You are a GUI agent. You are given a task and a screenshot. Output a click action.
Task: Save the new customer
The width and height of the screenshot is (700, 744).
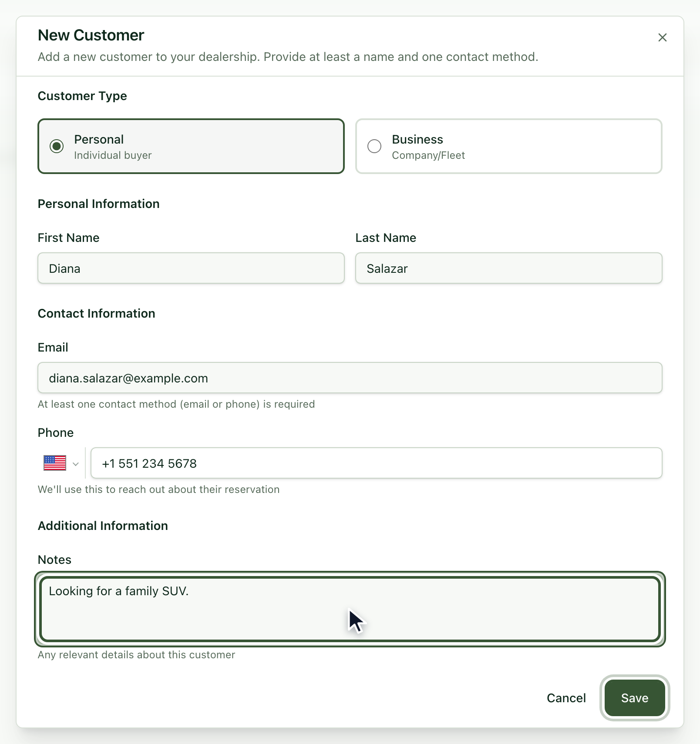tap(635, 698)
